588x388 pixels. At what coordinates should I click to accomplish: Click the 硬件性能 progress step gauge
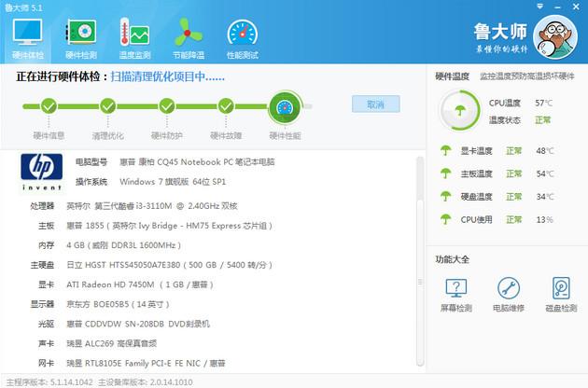pyautogui.click(x=285, y=107)
